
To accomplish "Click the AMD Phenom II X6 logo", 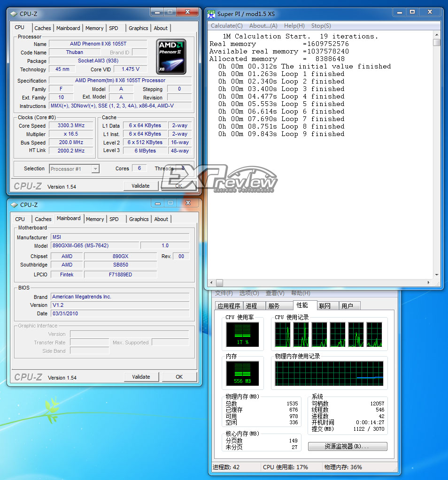I will [171, 57].
